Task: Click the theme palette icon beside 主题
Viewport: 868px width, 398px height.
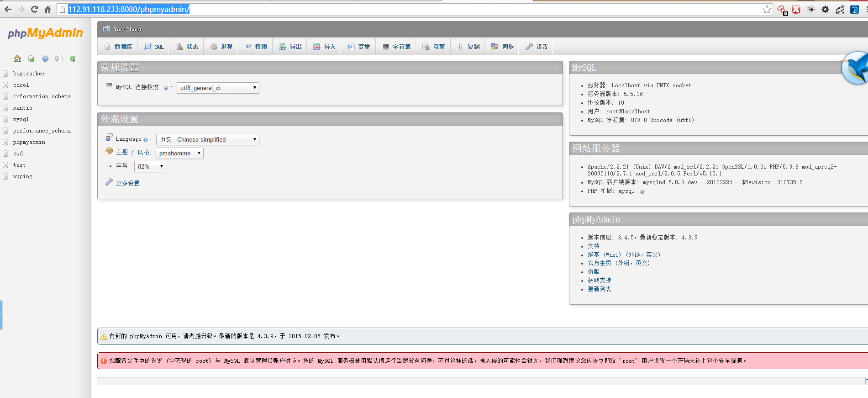Action: pos(109,151)
